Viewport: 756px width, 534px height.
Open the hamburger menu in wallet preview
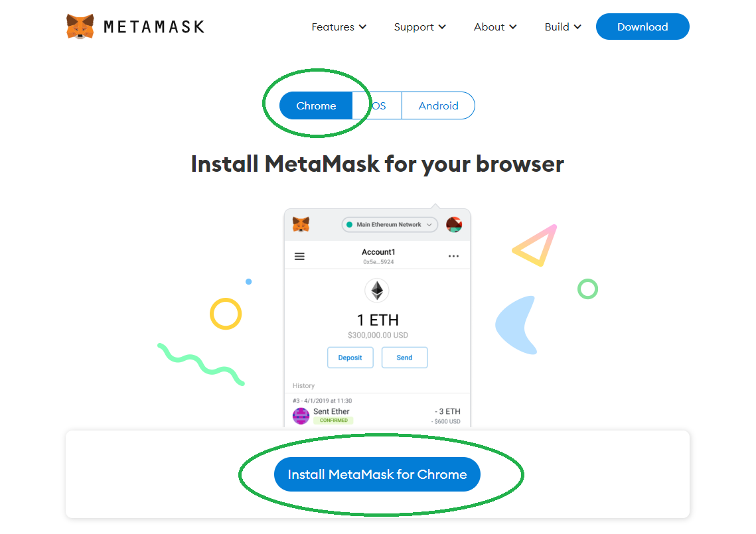(299, 257)
